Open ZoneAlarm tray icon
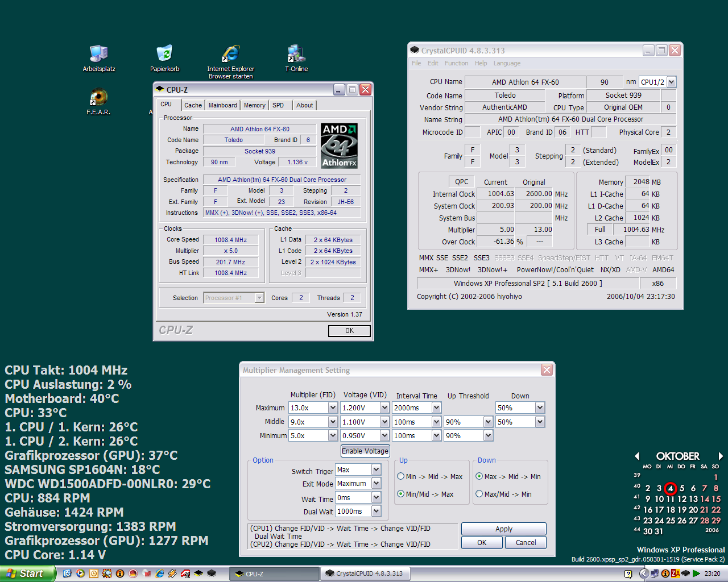The width and height of the screenshot is (728, 582). pyautogui.click(x=676, y=573)
